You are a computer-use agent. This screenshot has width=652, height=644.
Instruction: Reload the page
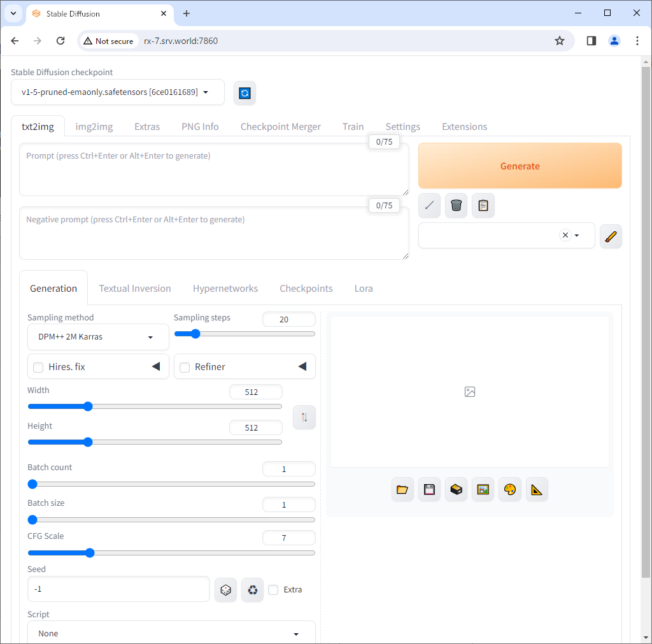click(60, 41)
